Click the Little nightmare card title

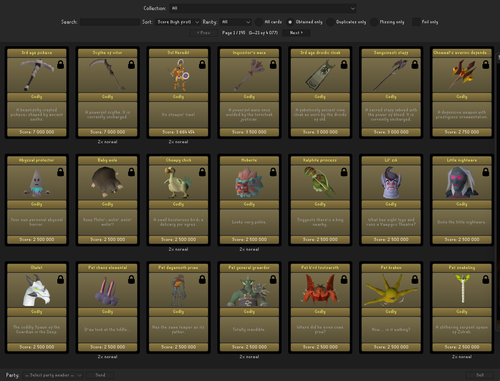(462, 160)
